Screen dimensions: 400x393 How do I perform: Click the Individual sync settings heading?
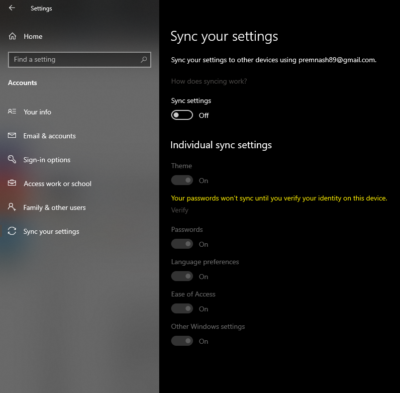click(x=221, y=145)
